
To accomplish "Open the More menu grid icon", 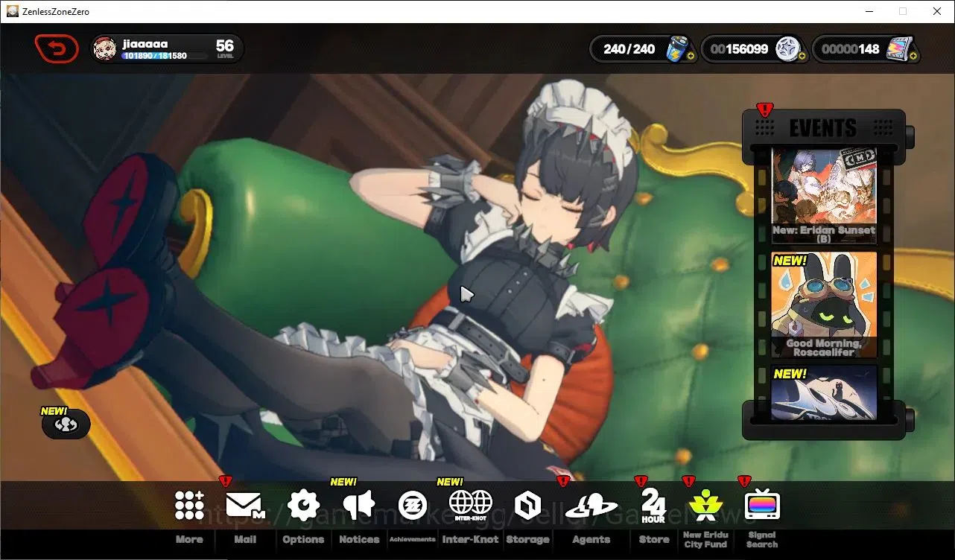I will pyautogui.click(x=189, y=506).
